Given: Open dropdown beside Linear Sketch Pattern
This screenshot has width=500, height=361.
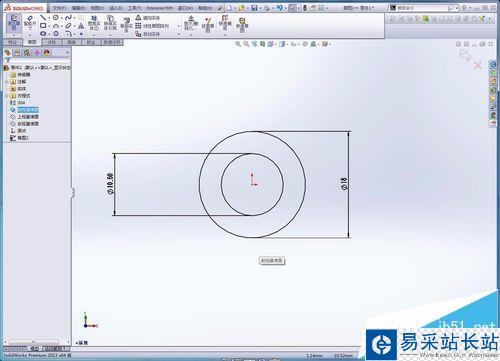Looking at the screenshot, I should point(178,26).
